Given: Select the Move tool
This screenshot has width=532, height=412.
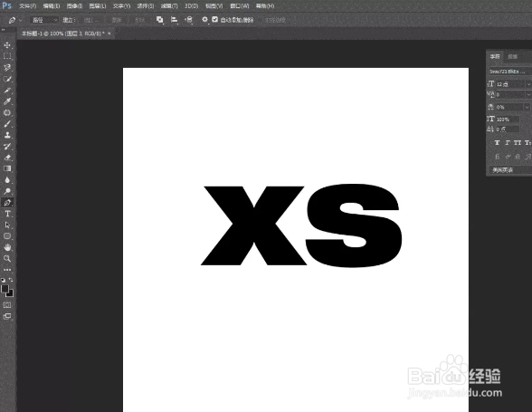Looking at the screenshot, I should click(x=7, y=45).
